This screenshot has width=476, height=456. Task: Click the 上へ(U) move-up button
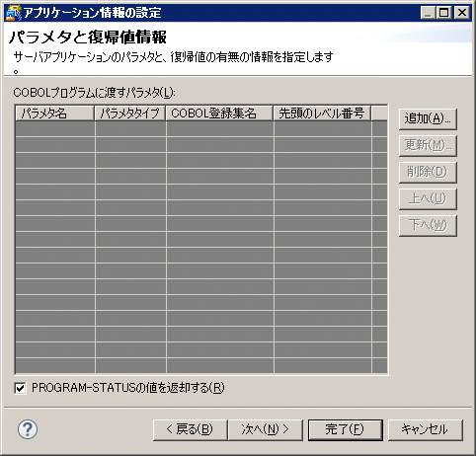point(428,198)
